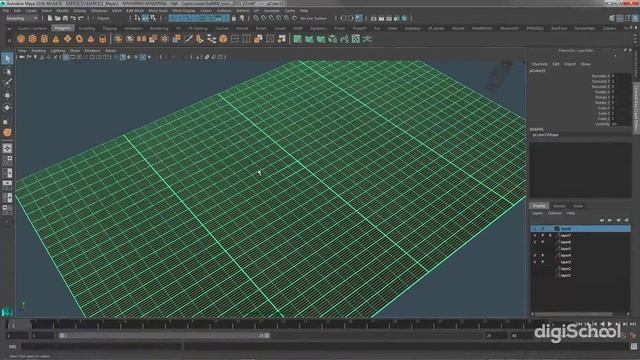Select the polygon sphere shelf icon
Viewport: 640px width, 360px height.
tap(21, 39)
